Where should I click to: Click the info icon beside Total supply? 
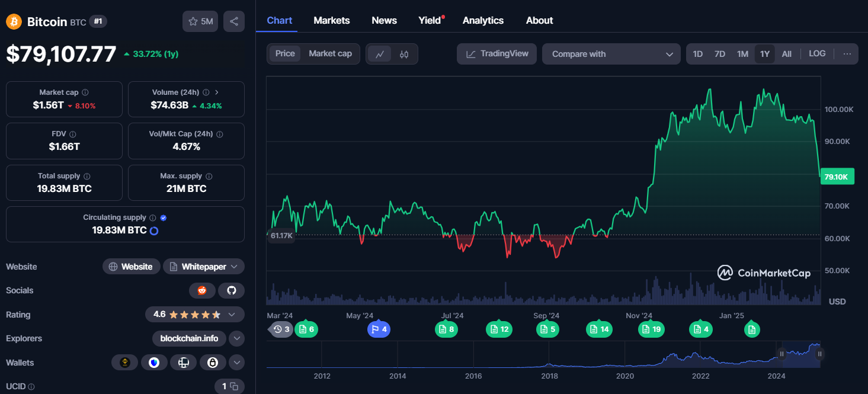coord(87,177)
